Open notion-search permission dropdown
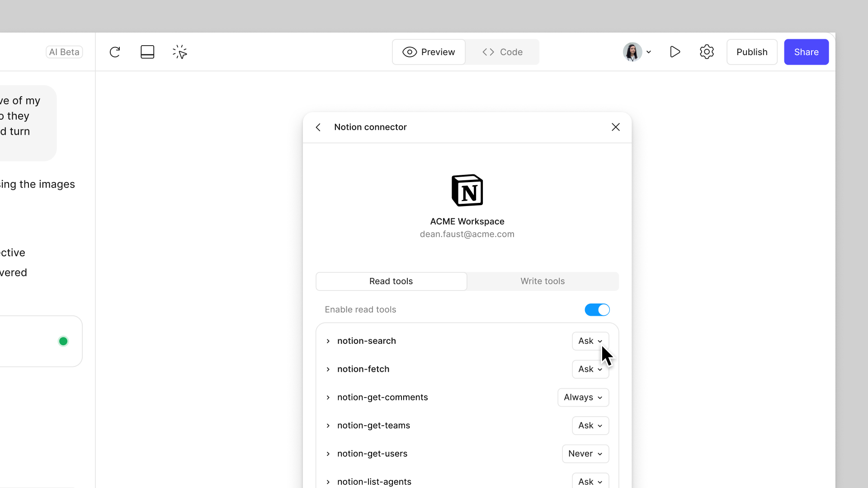This screenshot has height=488, width=868. pos(590,341)
